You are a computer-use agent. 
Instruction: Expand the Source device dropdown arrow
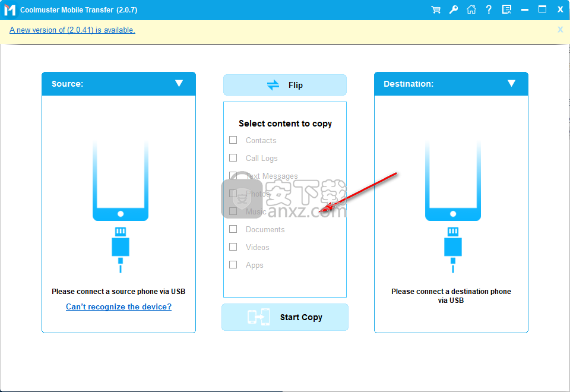(x=179, y=83)
